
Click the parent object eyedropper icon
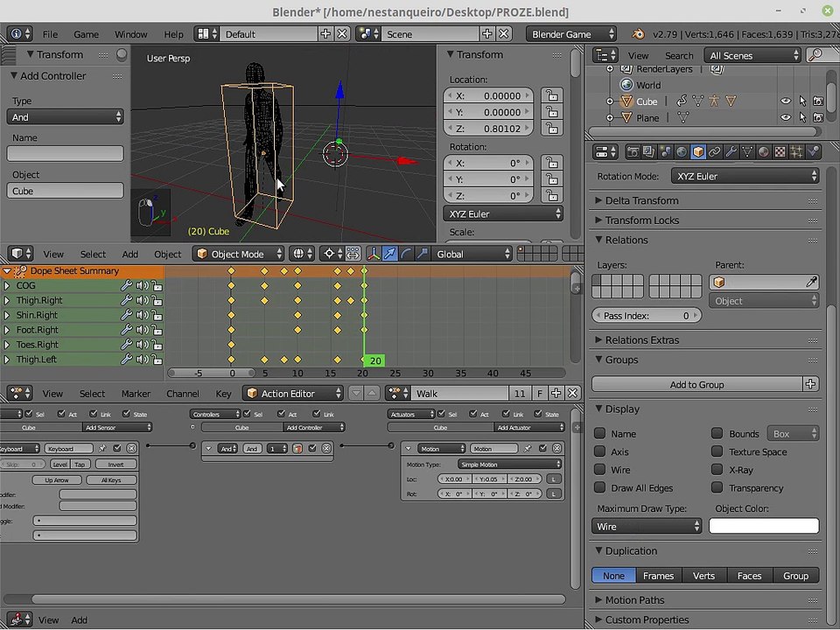pos(811,283)
